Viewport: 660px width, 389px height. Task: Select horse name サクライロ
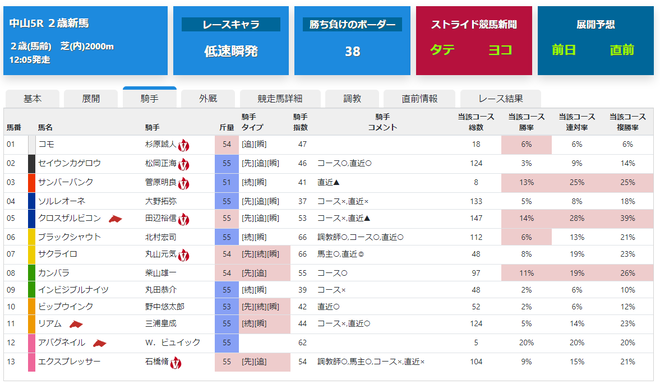click(x=58, y=254)
